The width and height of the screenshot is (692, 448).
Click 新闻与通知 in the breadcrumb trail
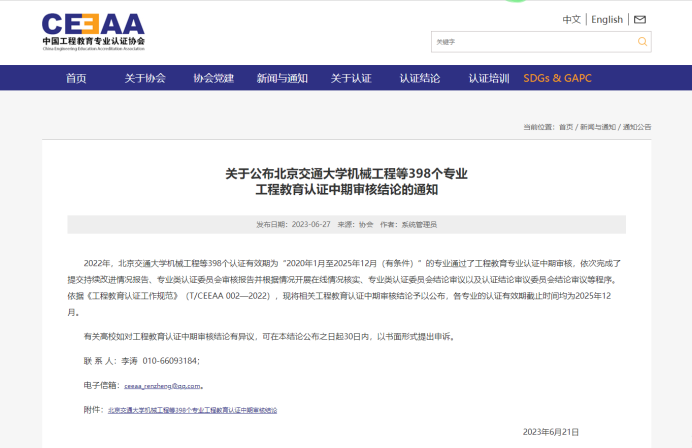click(598, 127)
